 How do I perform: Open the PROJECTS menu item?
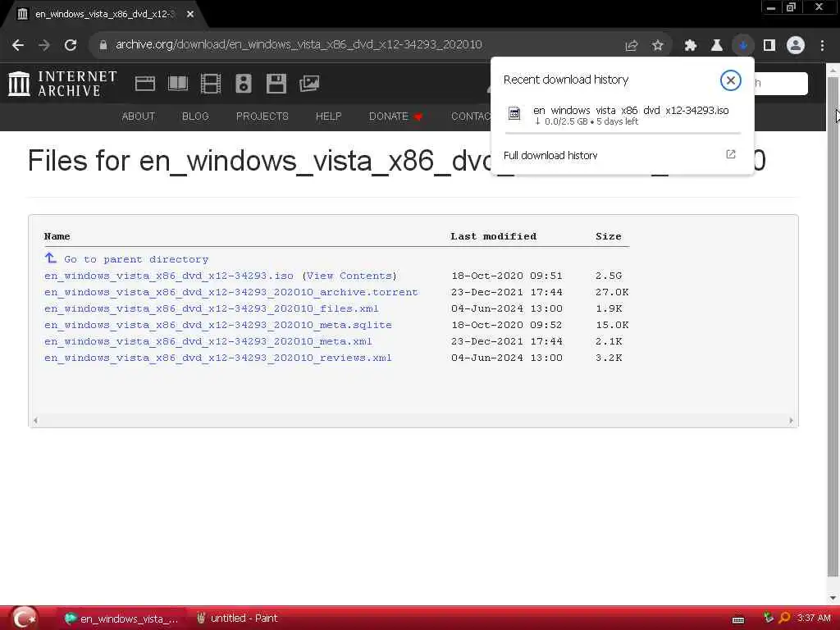pos(262,116)
